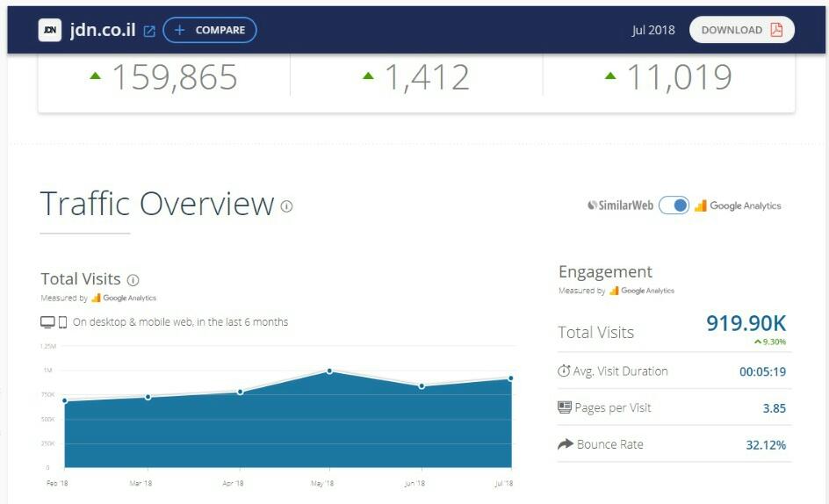The width and height of the screenshot is (829, 504).
Task: Click the Traffic Overview info icon
Action: 286,206
